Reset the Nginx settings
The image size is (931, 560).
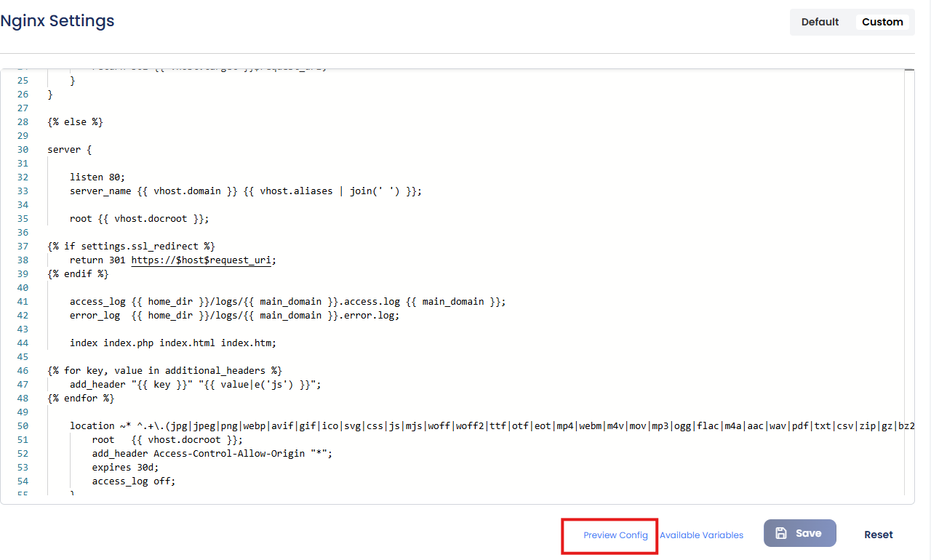878,535
